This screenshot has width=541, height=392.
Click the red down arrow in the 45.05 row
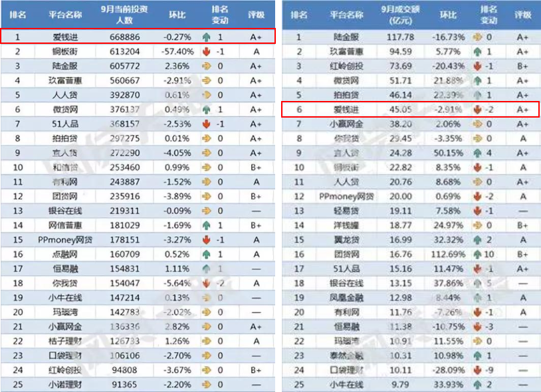click(x=477, y=110)
